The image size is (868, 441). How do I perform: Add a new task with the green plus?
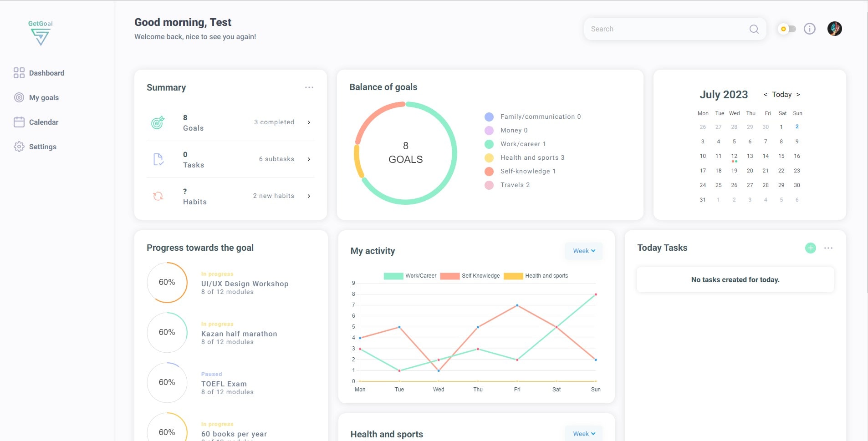pos(811,248)
